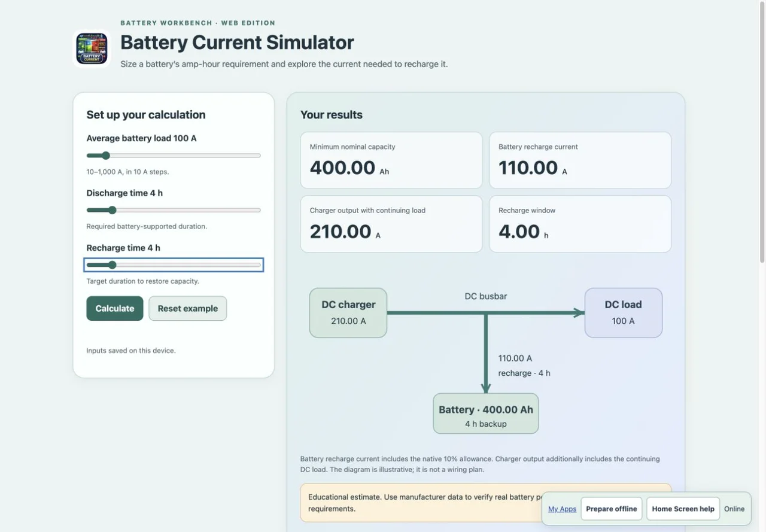Click the Prepare offline button

[x=612, y=509]
